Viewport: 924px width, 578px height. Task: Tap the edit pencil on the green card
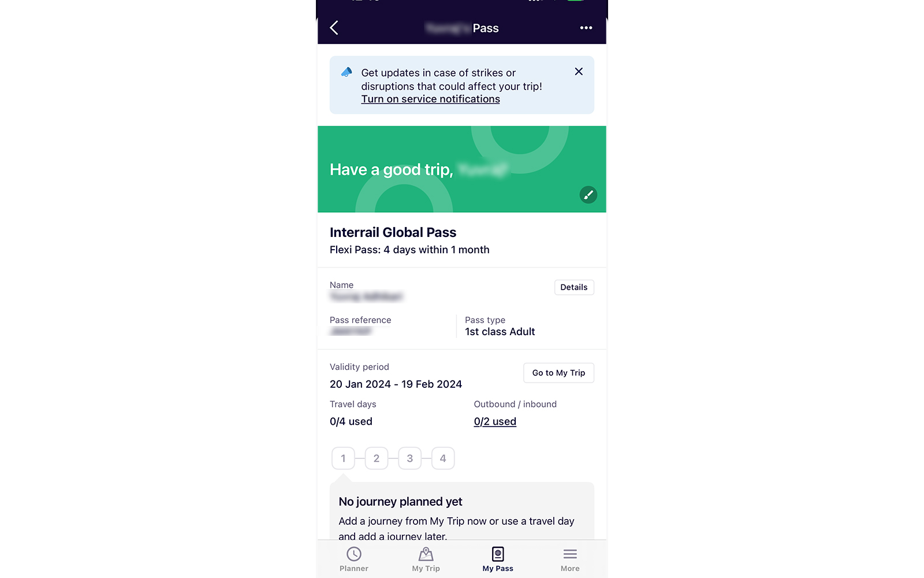click(588, 195)
